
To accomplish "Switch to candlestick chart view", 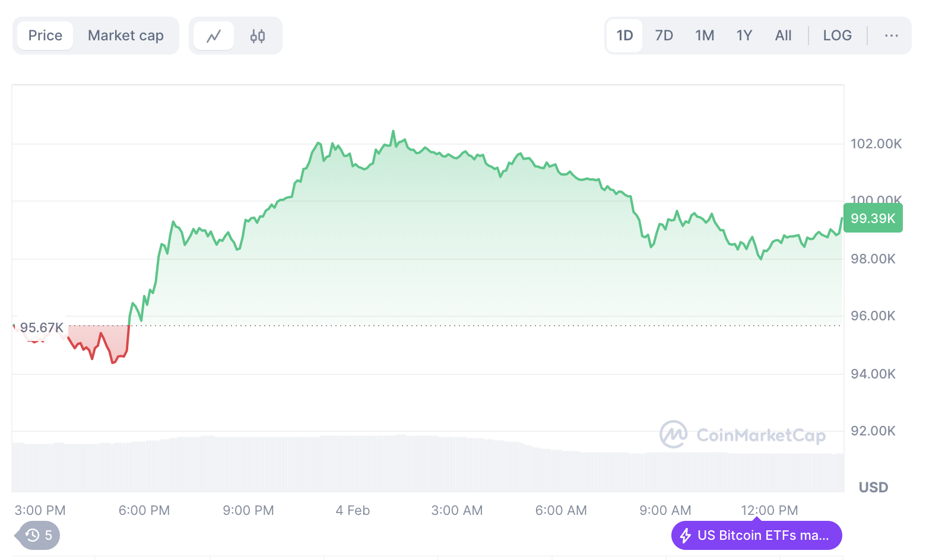I will (258, 36).
